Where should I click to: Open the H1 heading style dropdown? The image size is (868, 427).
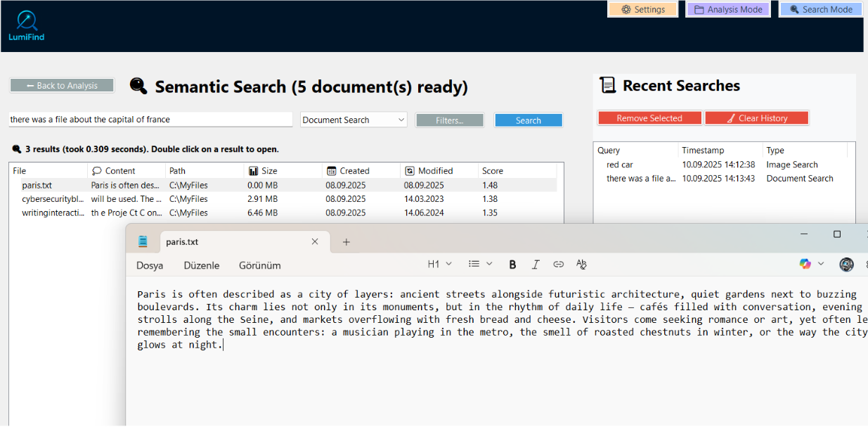tap(439, 264)
